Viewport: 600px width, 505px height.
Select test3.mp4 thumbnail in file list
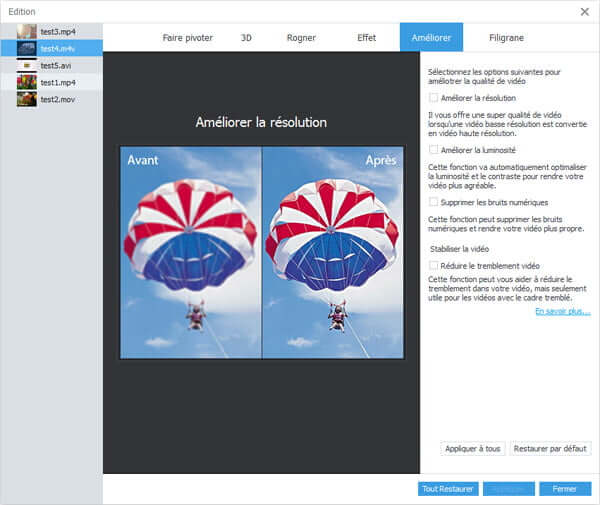(x=26, y=31)
